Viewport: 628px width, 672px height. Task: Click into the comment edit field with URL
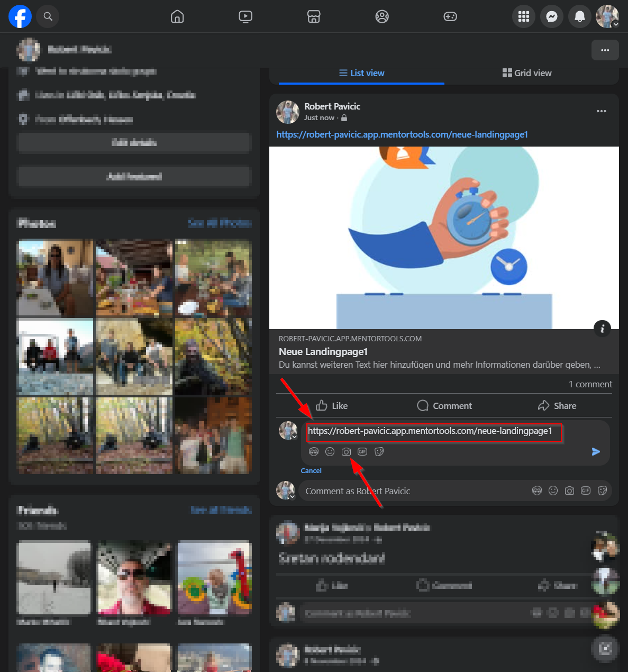pos(434,432)
